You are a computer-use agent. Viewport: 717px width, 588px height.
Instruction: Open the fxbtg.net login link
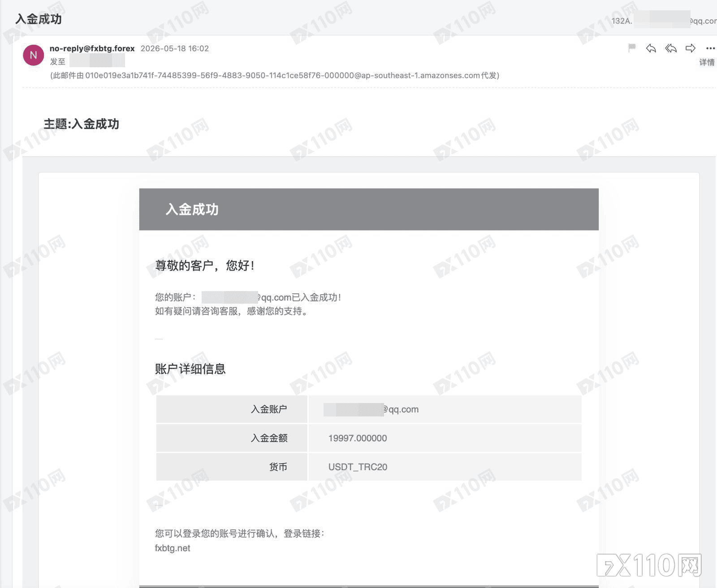click(173, 548)
